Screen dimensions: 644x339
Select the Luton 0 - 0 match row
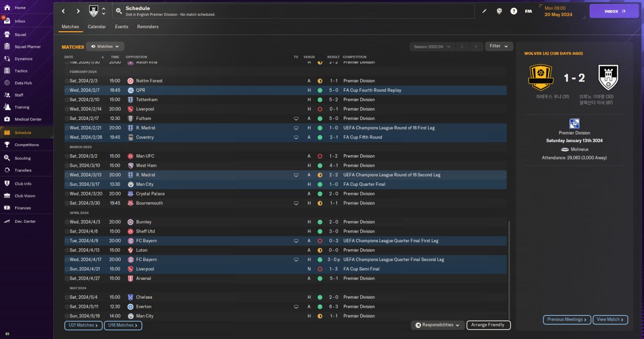[285, 250]
